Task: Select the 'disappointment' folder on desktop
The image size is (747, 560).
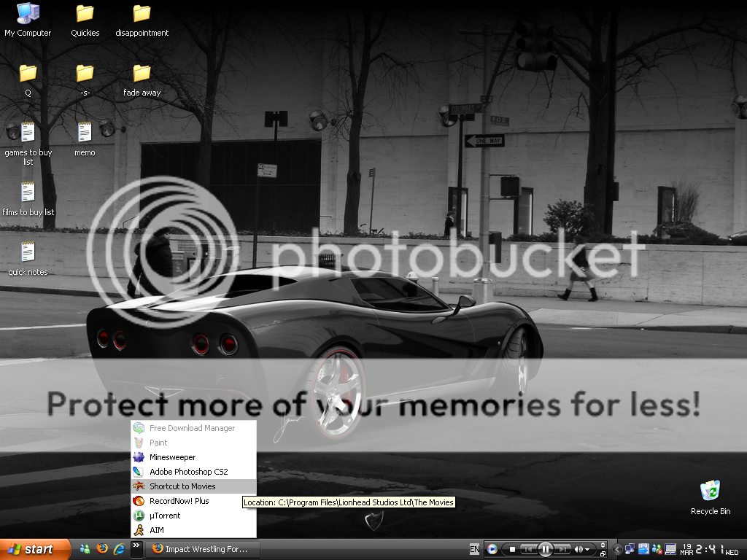Action: [x=142, y=15]
